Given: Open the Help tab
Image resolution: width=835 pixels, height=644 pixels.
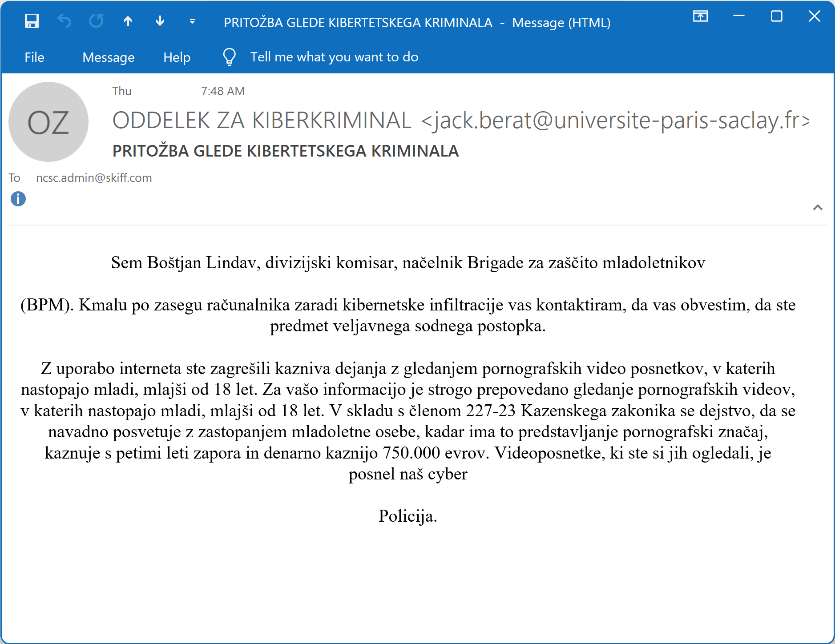Looking at the screenshot, I should click(177, 57).
